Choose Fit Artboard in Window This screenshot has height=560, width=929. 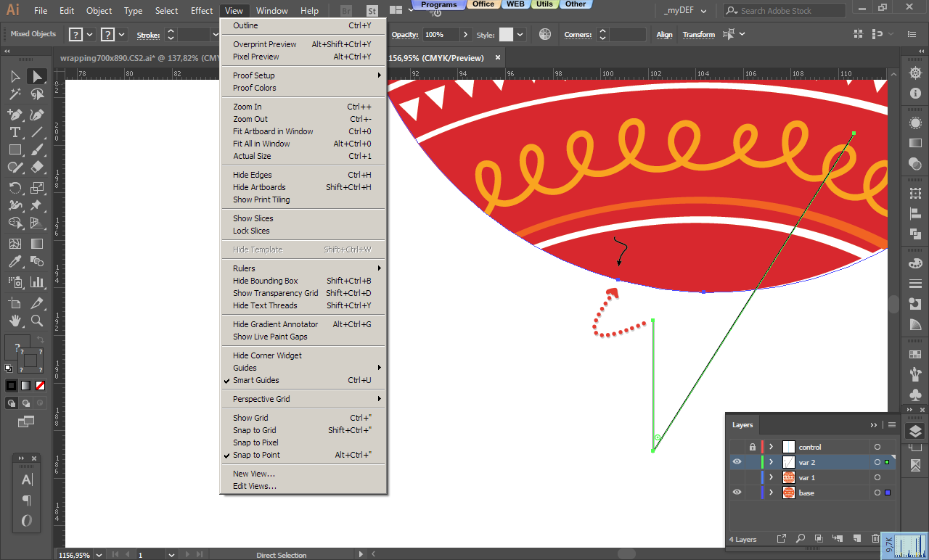(273, 131)
